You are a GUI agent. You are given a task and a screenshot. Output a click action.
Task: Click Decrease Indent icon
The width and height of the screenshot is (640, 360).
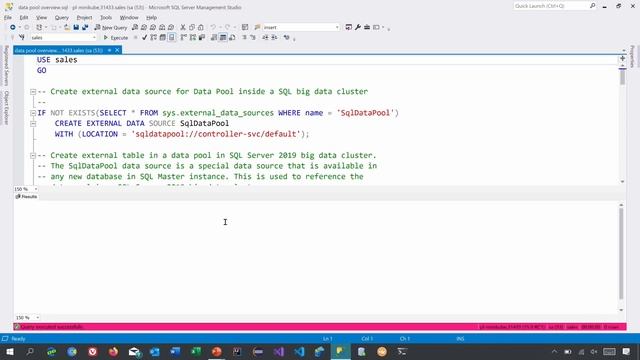tap(265, 38)
